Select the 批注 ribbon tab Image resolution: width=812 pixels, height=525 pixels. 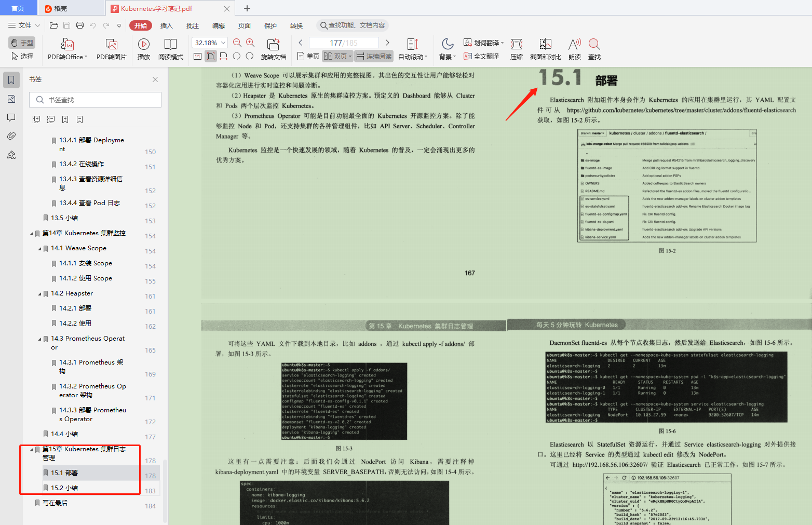click(193, 25)
